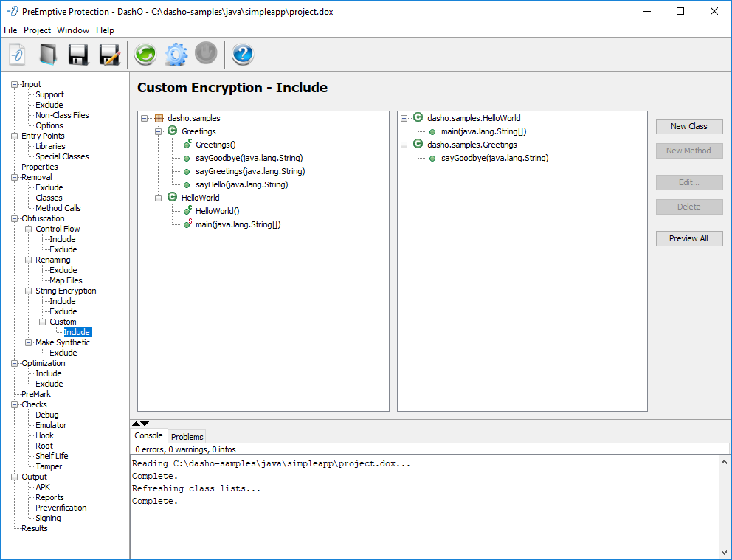Click the console scrollbar down arrow
The width and height of the screenshot is (732, 560).
tap(724, 552)
